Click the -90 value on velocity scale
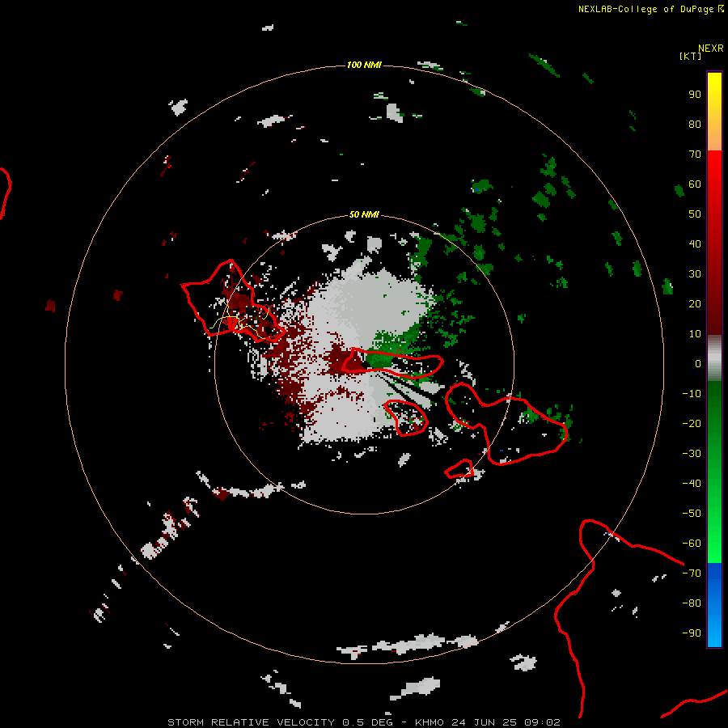Screen dimensions: 728x728 tap(692, 633)
